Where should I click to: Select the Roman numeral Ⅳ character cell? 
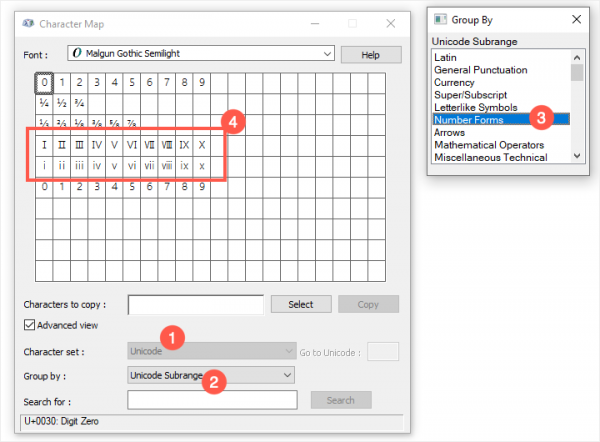[97, 145]
